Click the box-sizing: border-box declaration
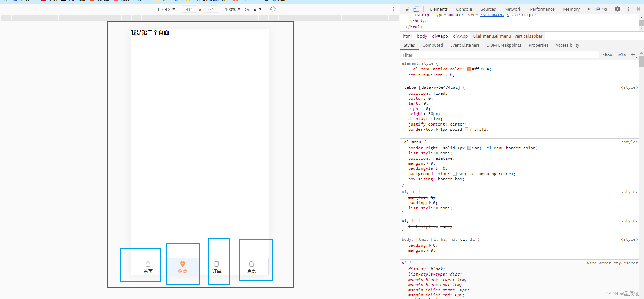Screen dimensions: 644x299 [436, 179]
